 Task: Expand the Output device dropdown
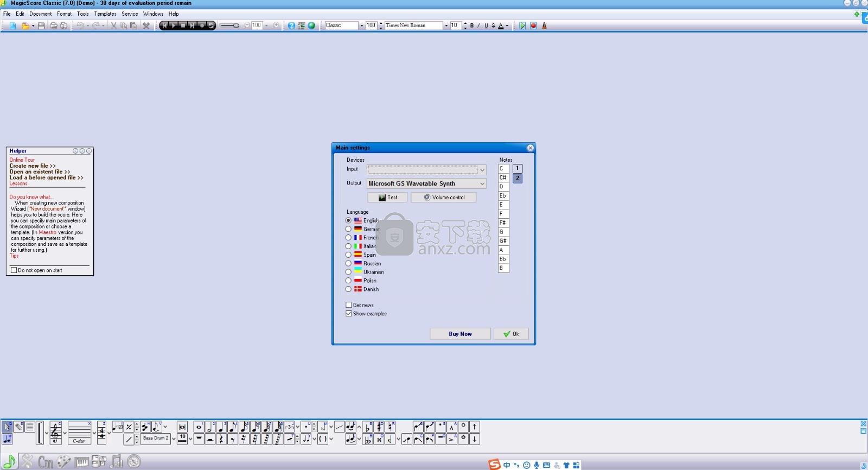[482, 184]
